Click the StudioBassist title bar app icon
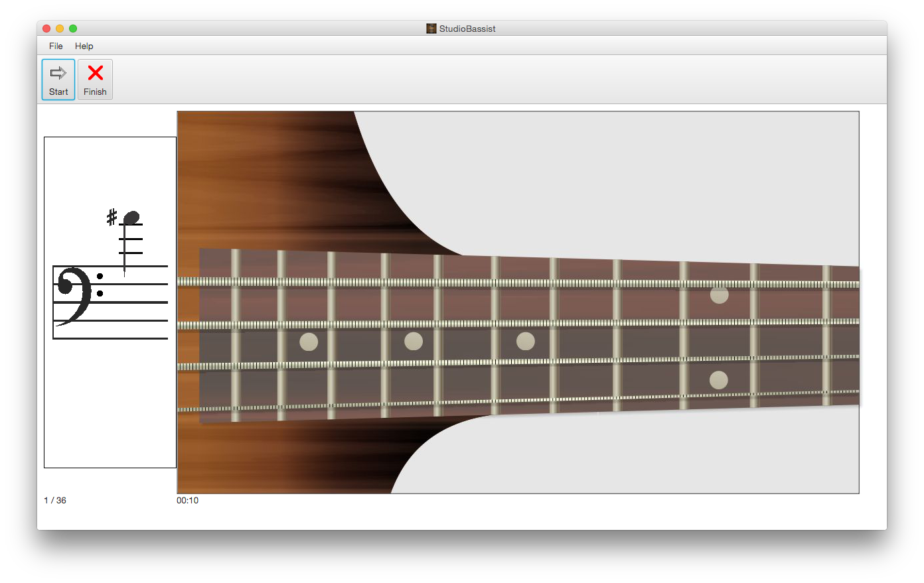 click(431, 29)
